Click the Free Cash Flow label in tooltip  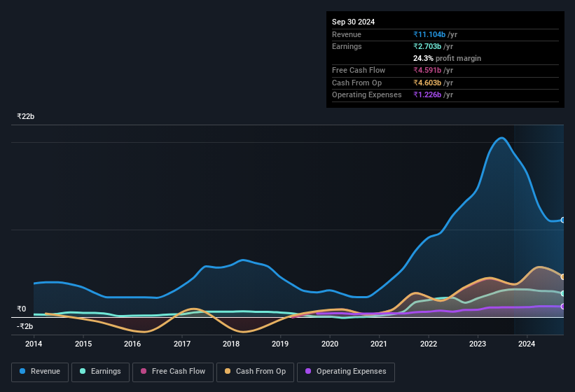359,70
